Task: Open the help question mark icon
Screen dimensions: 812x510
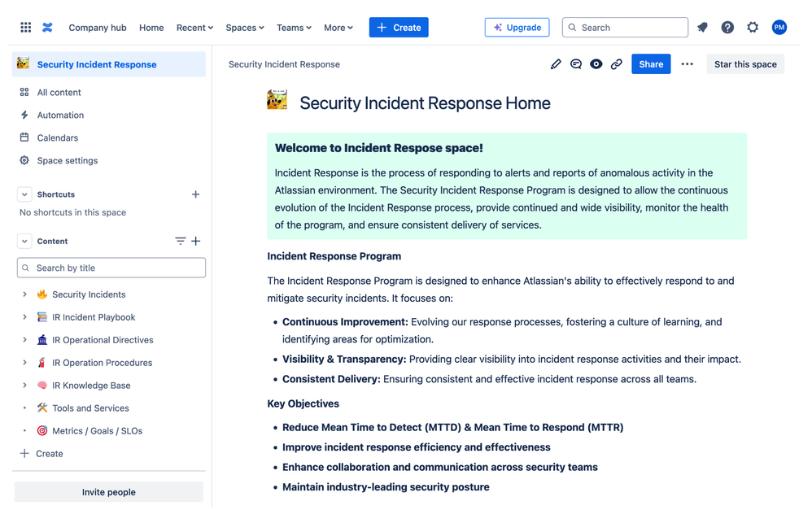Action: click(x=727, y=28)
